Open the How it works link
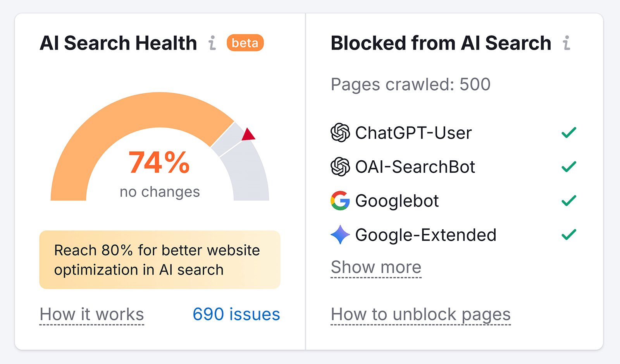 tap(91, 314)
